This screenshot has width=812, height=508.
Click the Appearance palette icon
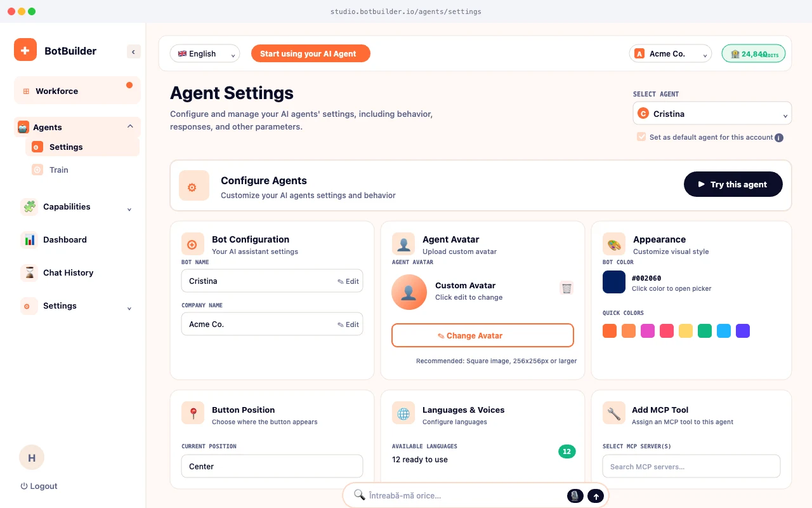tap(614, 244)
